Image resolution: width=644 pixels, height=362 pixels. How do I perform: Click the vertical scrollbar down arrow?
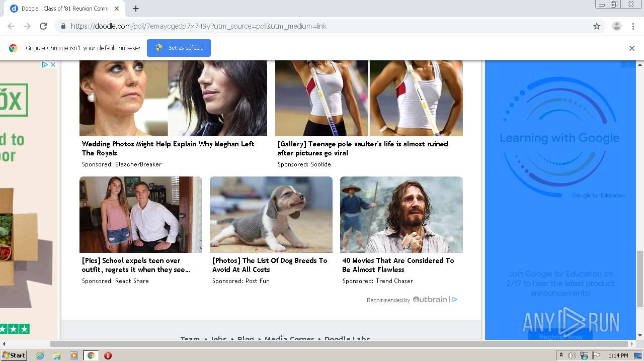click(640, 336)
